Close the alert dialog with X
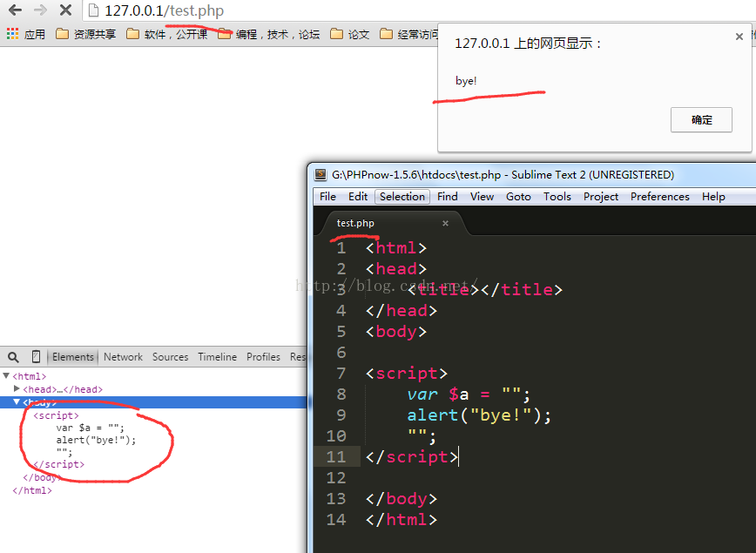 click(739, 37)
